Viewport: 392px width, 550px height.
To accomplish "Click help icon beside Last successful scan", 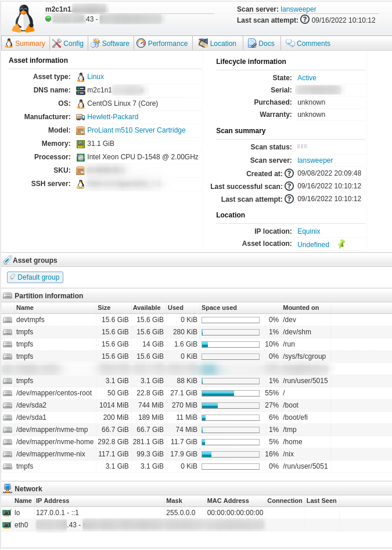I will click(x=289, y=186).
